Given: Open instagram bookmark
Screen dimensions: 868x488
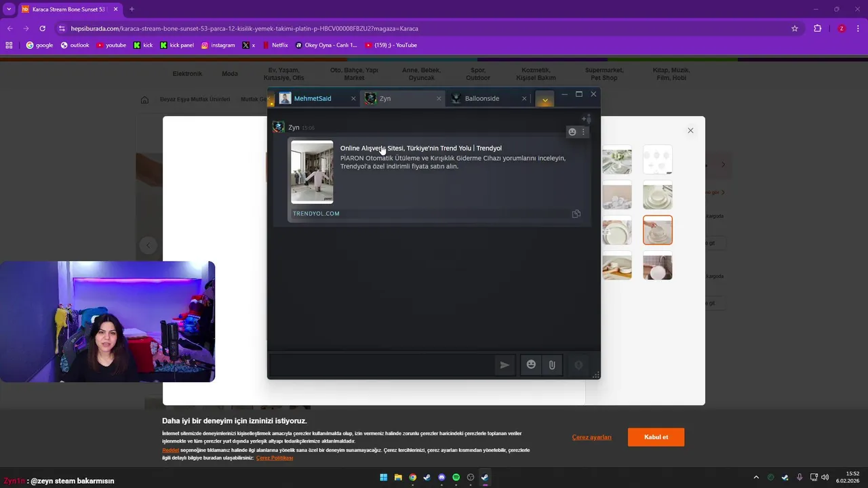Looking at the screenshot, I should coord(218,45).
